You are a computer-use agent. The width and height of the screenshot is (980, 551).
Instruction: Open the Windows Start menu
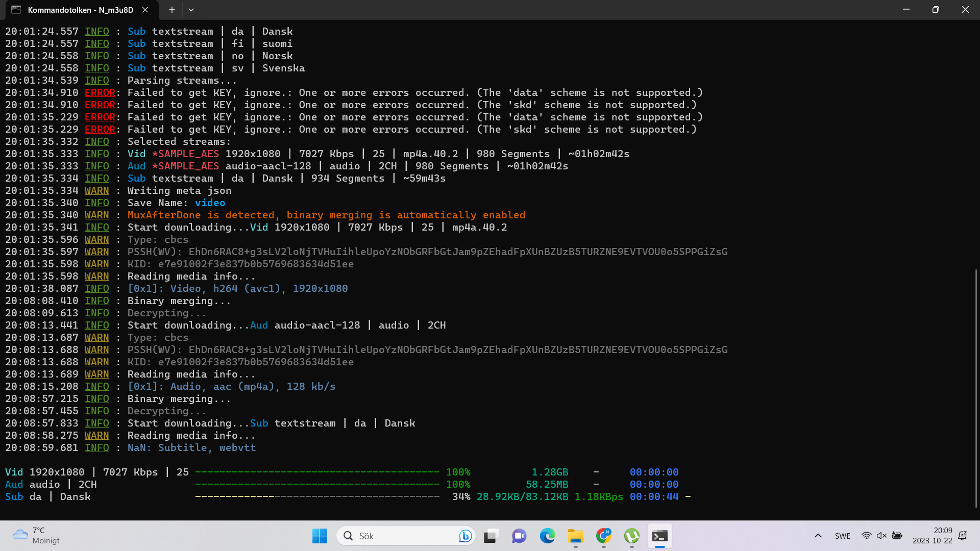click(x=320, y=536)
